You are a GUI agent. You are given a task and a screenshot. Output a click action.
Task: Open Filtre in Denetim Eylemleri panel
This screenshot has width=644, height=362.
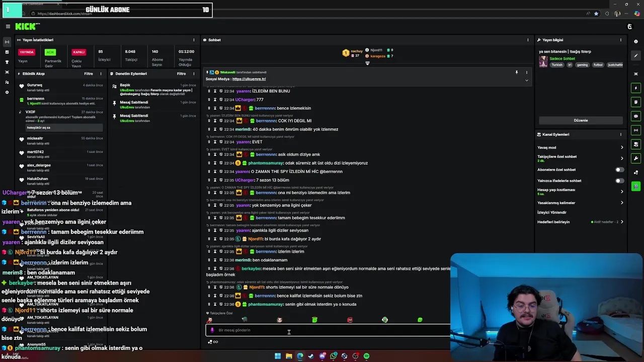coord(182,73)
